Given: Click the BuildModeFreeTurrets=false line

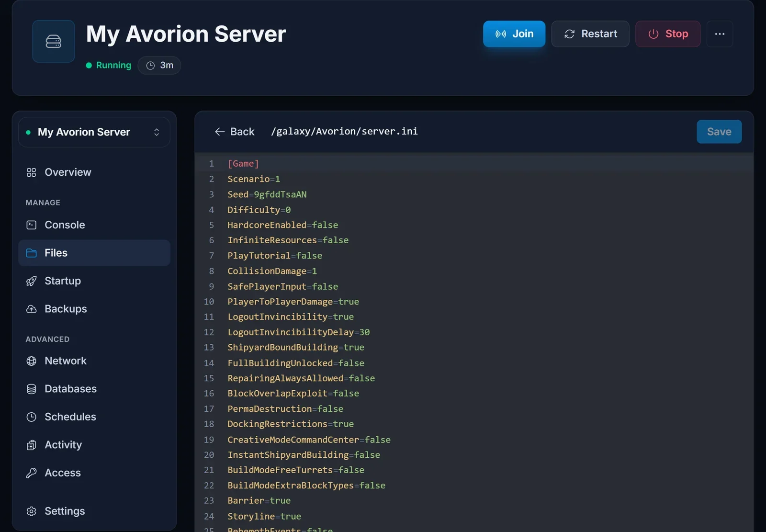Looking at the screenshot, I should [x=296, y=470].
